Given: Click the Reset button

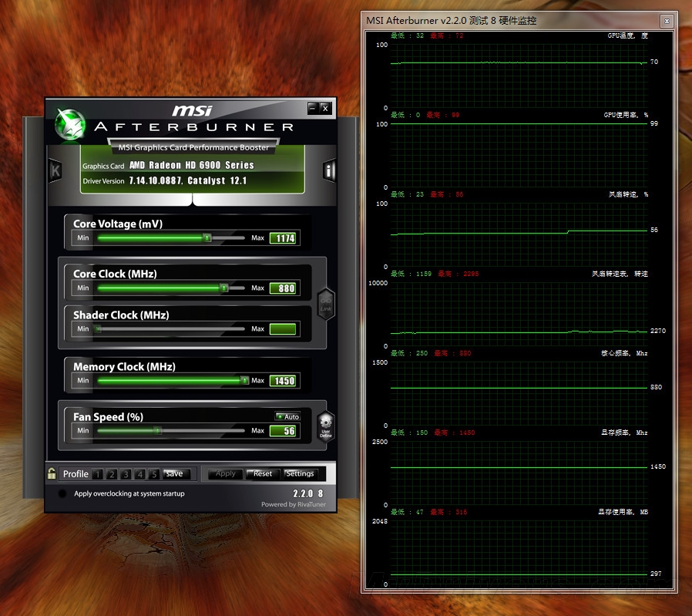Looking at the screenshot, I should pos(263,474).
